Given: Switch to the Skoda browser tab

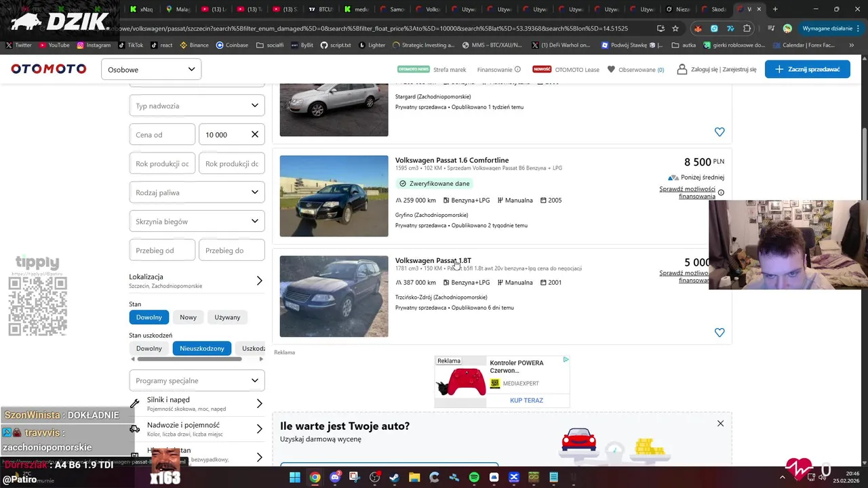Looking at the screenshot, I should tap(714, 9).
